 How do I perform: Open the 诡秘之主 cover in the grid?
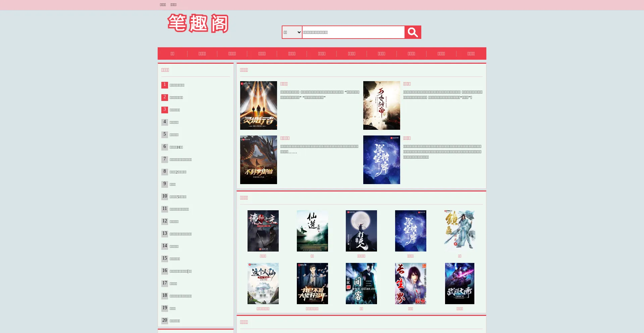click(x=263, y=231)
